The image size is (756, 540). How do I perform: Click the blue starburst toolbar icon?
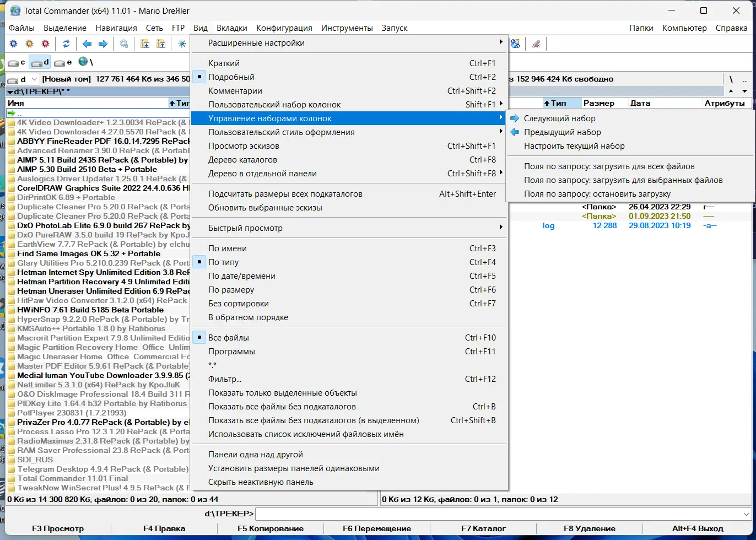(x=182, y=44)
